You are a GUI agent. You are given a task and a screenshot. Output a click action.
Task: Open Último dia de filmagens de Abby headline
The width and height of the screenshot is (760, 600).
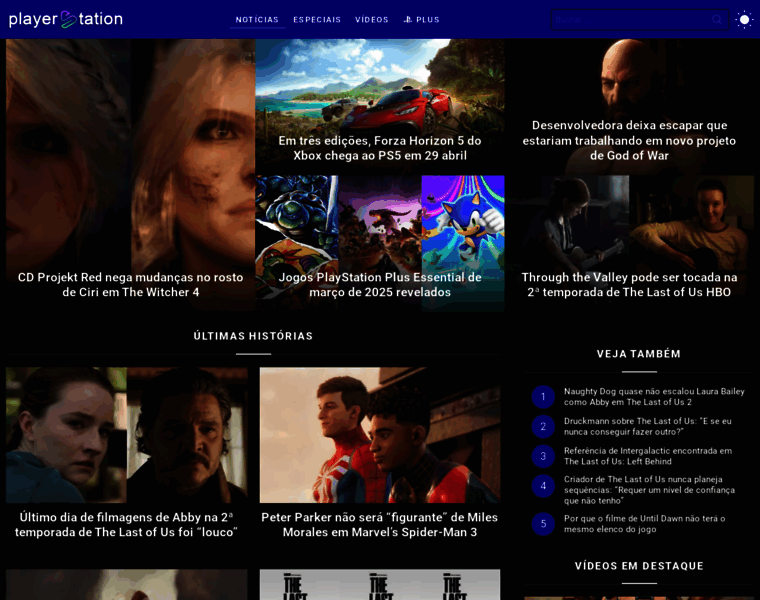pos(127,524)
